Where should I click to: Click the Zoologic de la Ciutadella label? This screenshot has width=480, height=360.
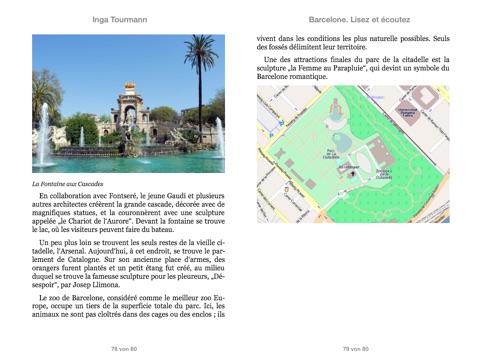coord(384,174)
